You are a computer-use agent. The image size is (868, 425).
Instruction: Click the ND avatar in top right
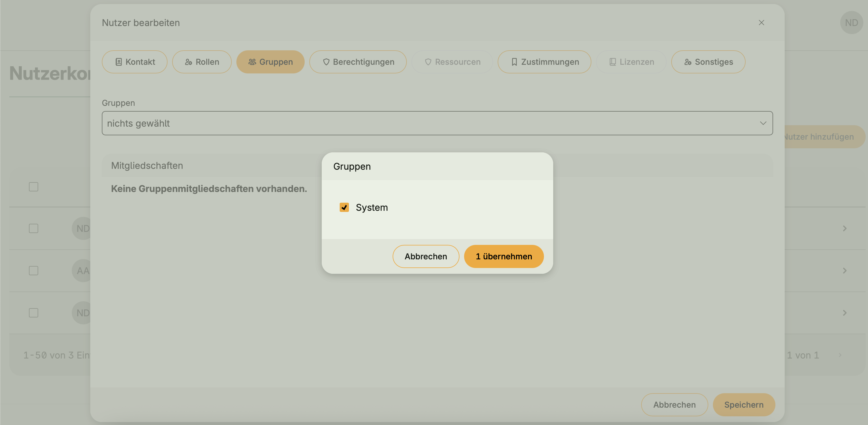click(x=851, y=23)
